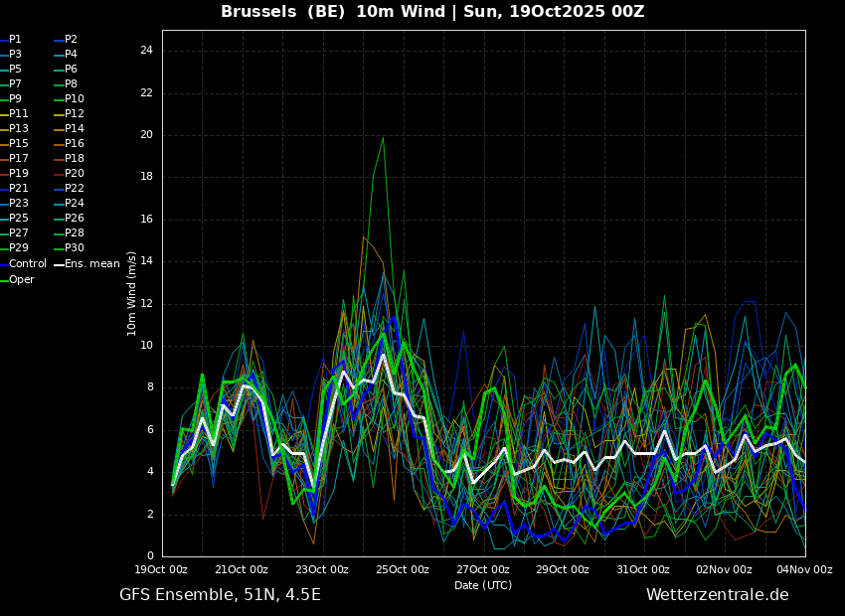Select the P24 legend entry

coord(69,203)
